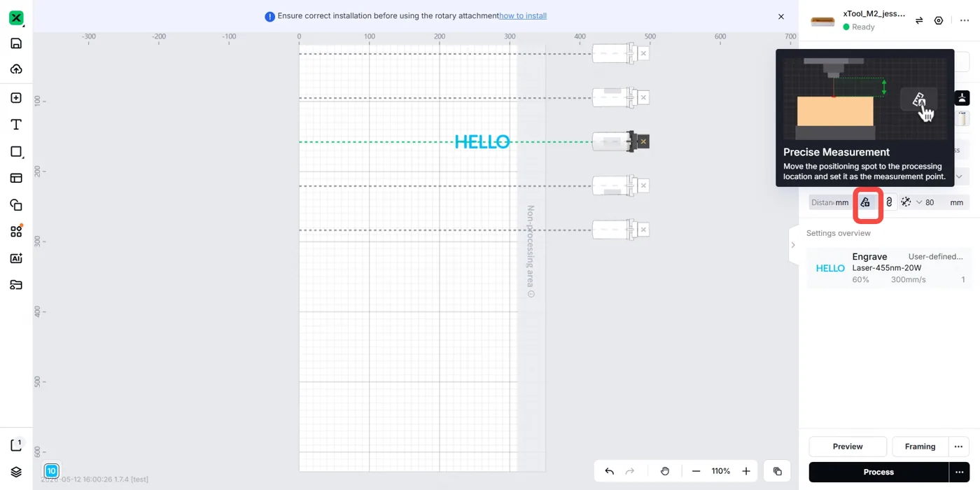Viewport: 980px width, 490px height.
Task: Toggle the link icon beside distance
Action: click(889, 202)
